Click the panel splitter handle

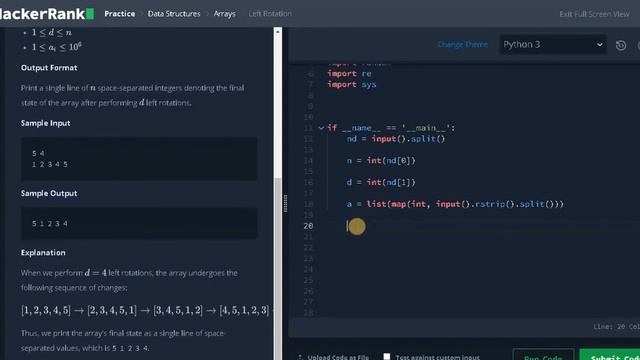point(285,203)
